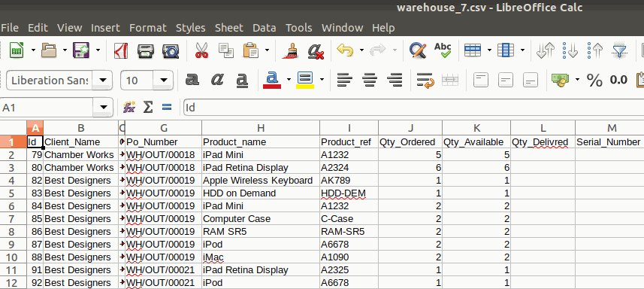Click the Sum sigma icon
This screenshot has height=289, width=644.
[148, 108]
